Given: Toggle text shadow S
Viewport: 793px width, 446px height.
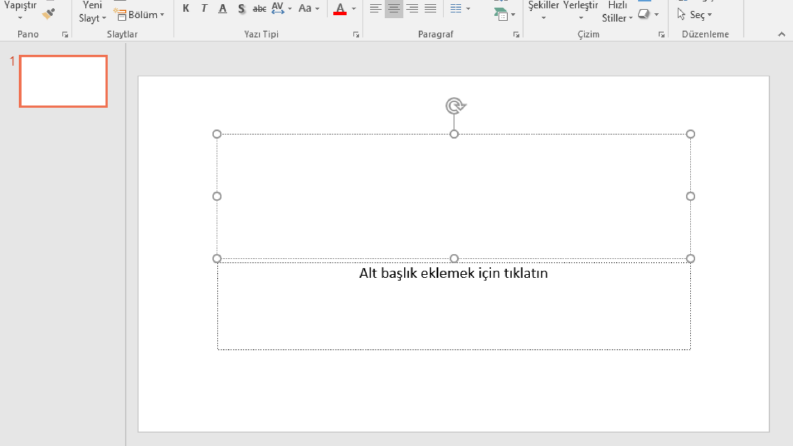Looking at the screenshot, I should coord(241,9).
